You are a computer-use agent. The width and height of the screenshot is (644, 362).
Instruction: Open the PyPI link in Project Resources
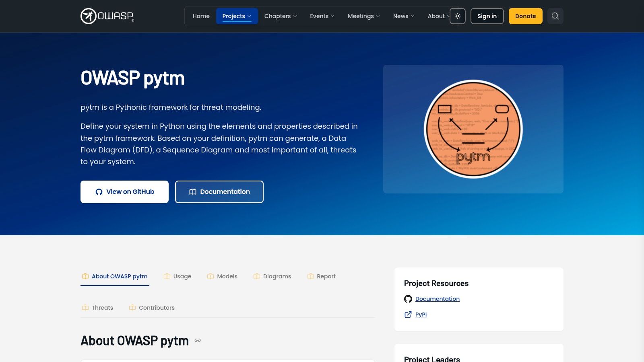[x=421, y=315]
